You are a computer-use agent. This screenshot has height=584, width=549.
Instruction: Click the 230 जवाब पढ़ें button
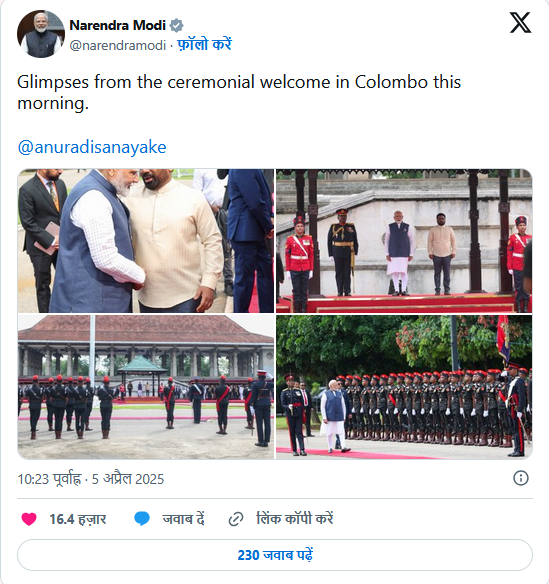[275, 555]
